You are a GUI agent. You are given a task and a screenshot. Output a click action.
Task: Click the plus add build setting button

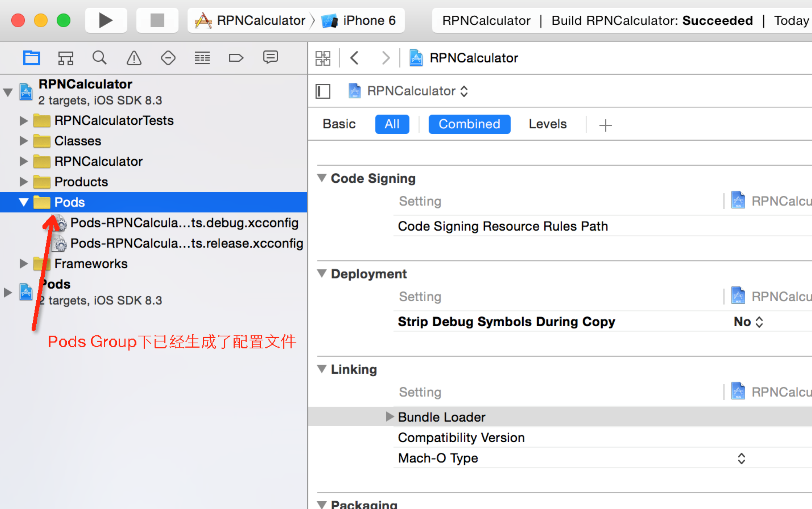click(606, 125)
